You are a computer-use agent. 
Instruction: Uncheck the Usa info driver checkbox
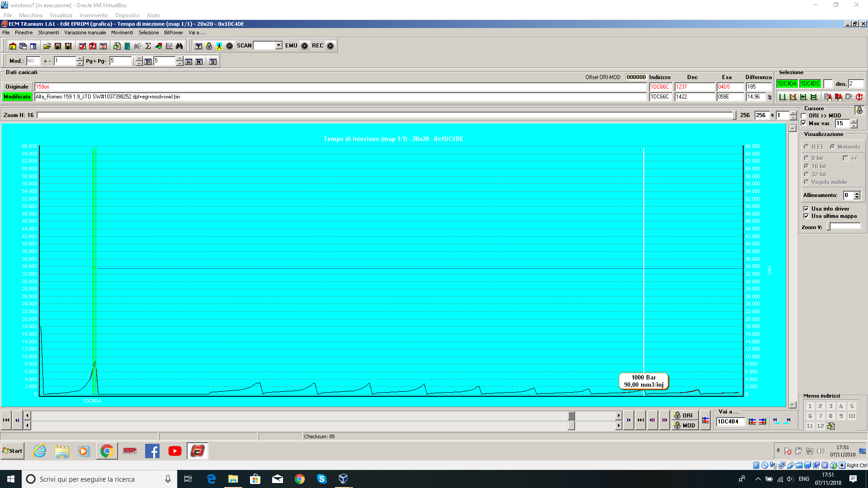[806, 209]
